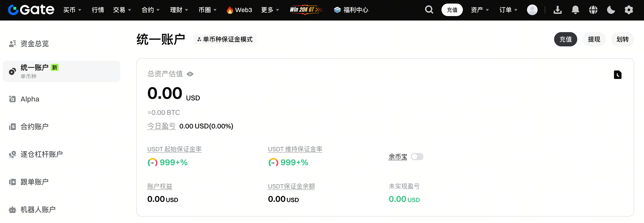Screen dimensions: 644x223
Task: Expand the 资产 dropdown in header
Action: [480, 10]
